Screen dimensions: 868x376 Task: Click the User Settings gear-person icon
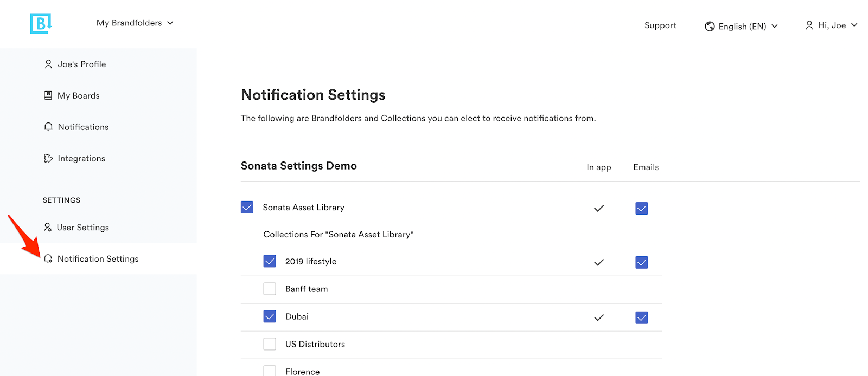click(48, 228)
